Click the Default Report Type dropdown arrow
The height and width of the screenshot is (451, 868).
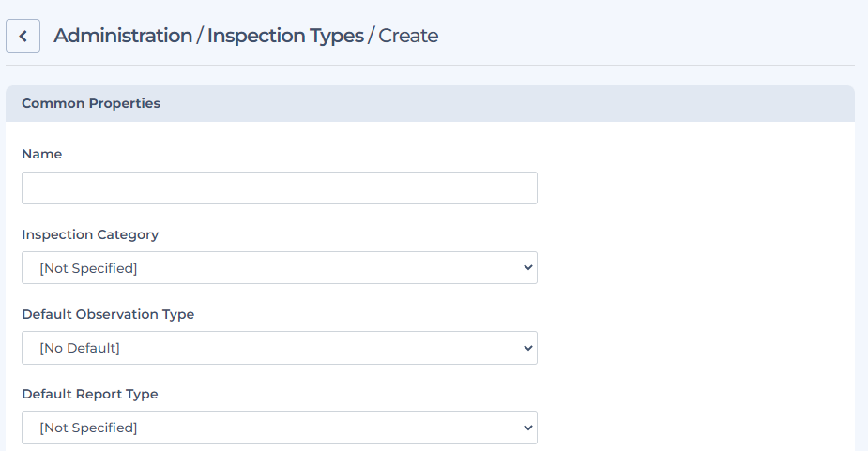[527, 428]
